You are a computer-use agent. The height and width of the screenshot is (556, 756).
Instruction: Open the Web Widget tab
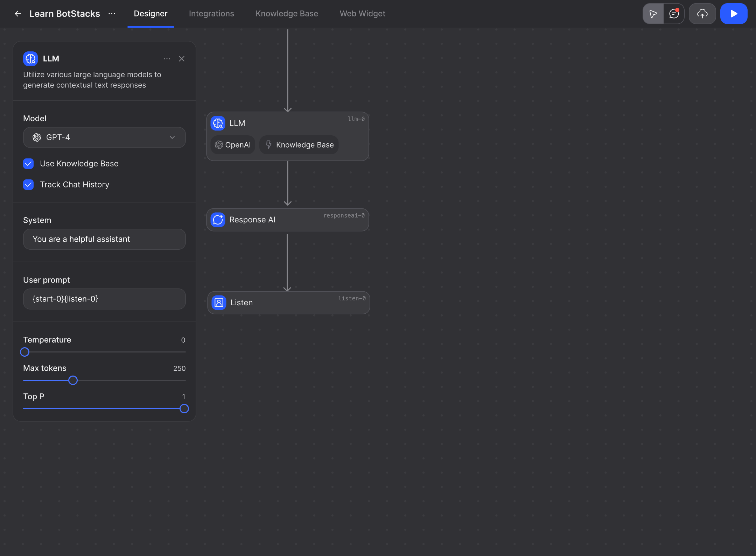362,14
